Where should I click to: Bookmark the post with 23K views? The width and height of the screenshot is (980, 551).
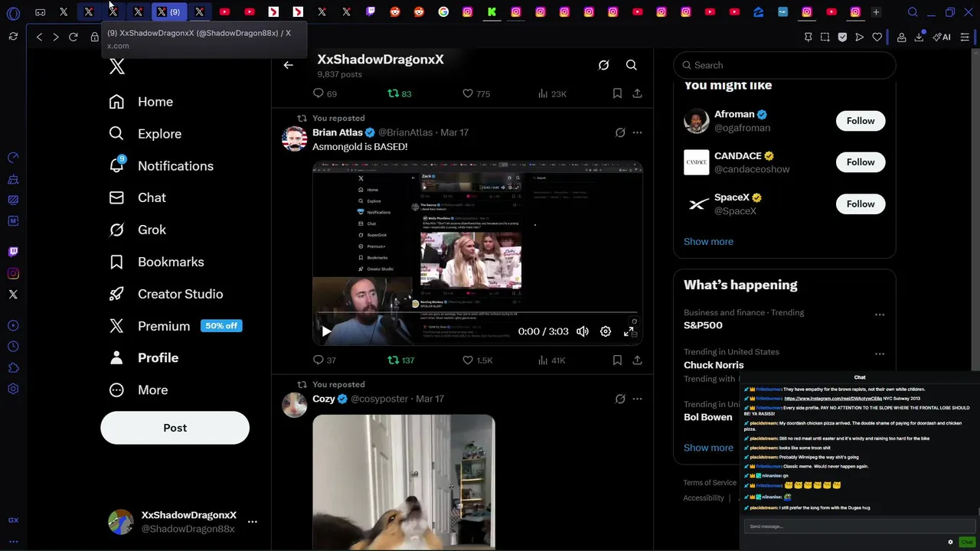tap(617, 93)
